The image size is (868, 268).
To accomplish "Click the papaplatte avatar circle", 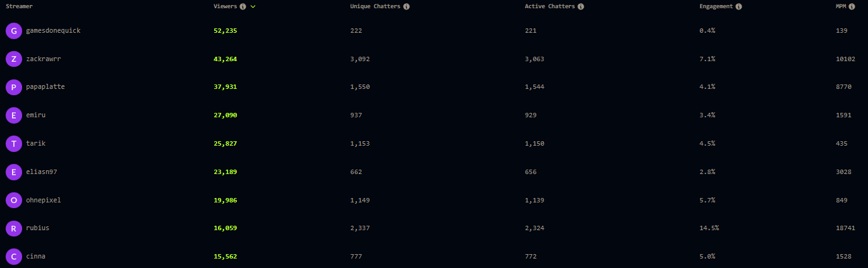I will (x=14, y=87).
